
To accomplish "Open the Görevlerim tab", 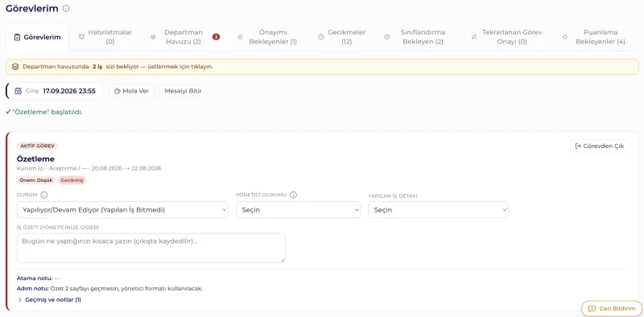I will pos(37,37).
